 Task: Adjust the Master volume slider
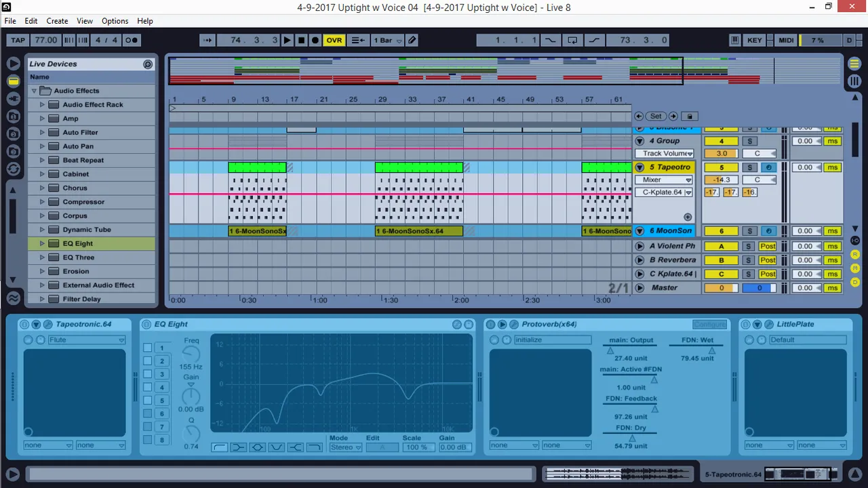coord(722,288)
